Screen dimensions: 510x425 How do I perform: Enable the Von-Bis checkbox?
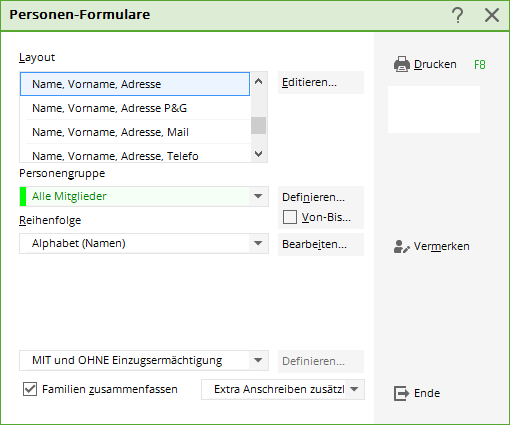290,217
